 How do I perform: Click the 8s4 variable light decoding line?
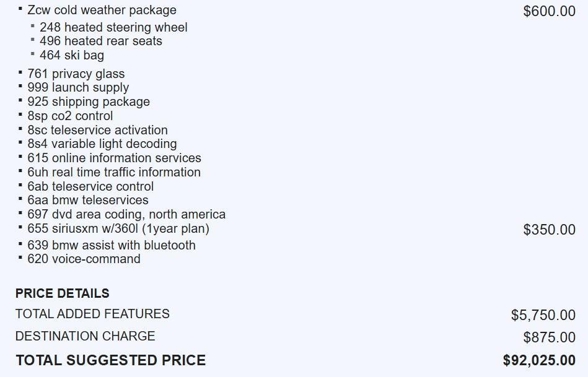[102, 144]
